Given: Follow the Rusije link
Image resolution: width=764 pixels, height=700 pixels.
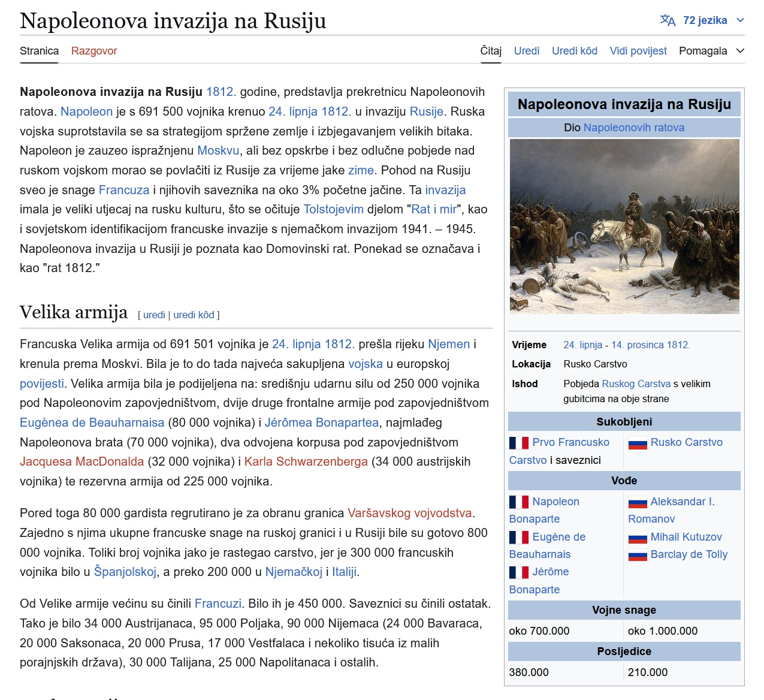Looking at the screenshot, I should pyautogui.click(x=426, y=111).
